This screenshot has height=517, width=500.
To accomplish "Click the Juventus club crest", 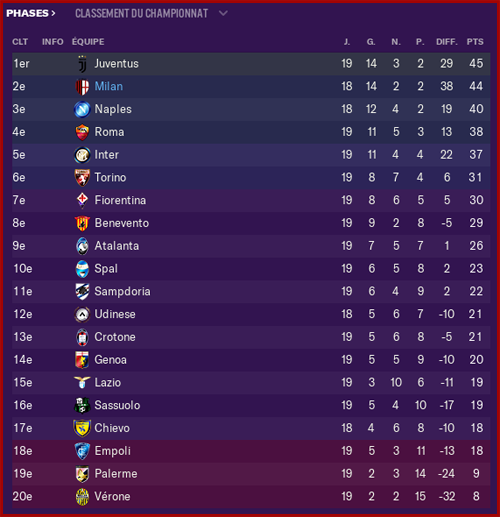I will coord(82,64).
